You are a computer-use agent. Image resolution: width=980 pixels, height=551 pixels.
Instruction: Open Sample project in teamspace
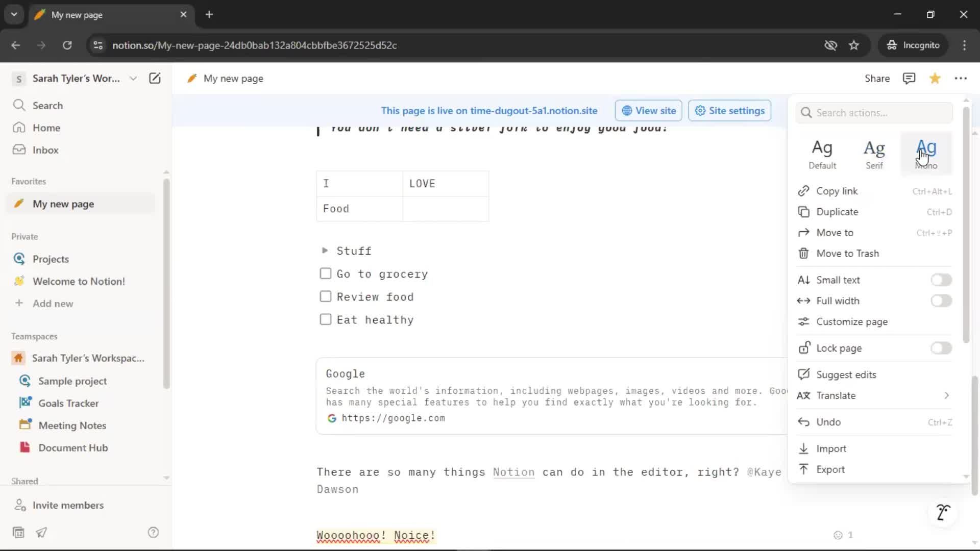(x=72, y=381)
